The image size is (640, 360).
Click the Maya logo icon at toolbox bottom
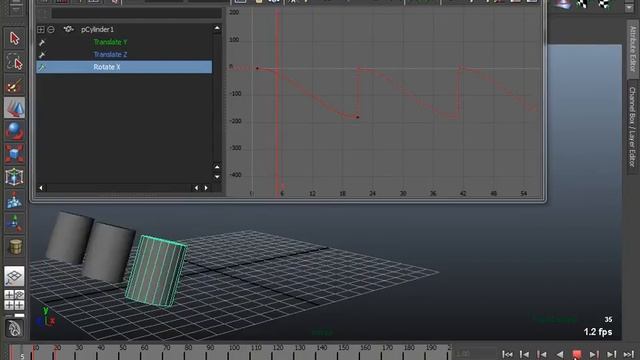point(14,328)
